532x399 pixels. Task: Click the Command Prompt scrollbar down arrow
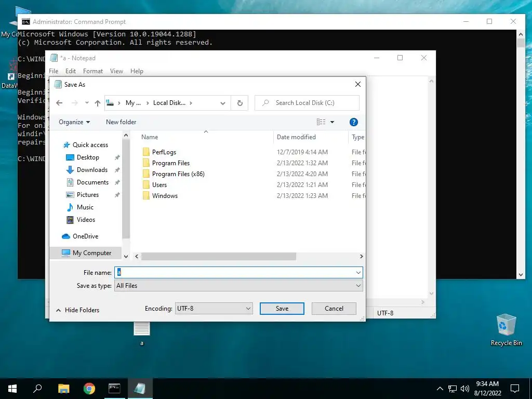tap(521, 275)
